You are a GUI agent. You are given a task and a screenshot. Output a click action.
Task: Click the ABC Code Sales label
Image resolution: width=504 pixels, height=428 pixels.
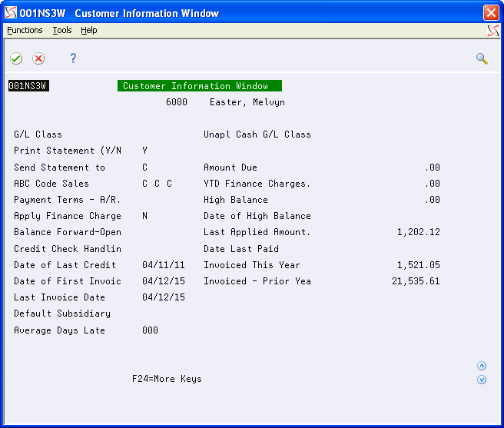[x=51, y=184]
